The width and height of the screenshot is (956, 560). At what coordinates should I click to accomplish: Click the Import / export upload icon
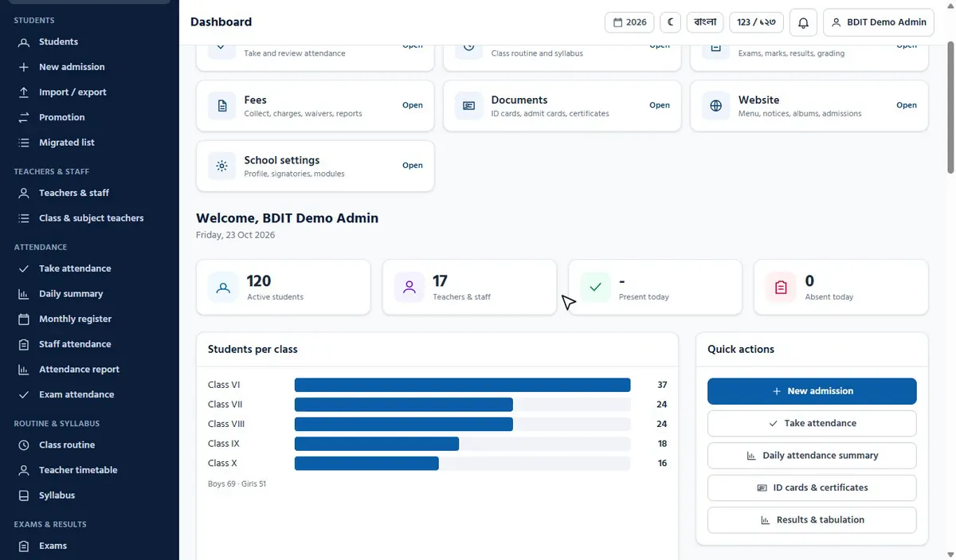(24, 92)
